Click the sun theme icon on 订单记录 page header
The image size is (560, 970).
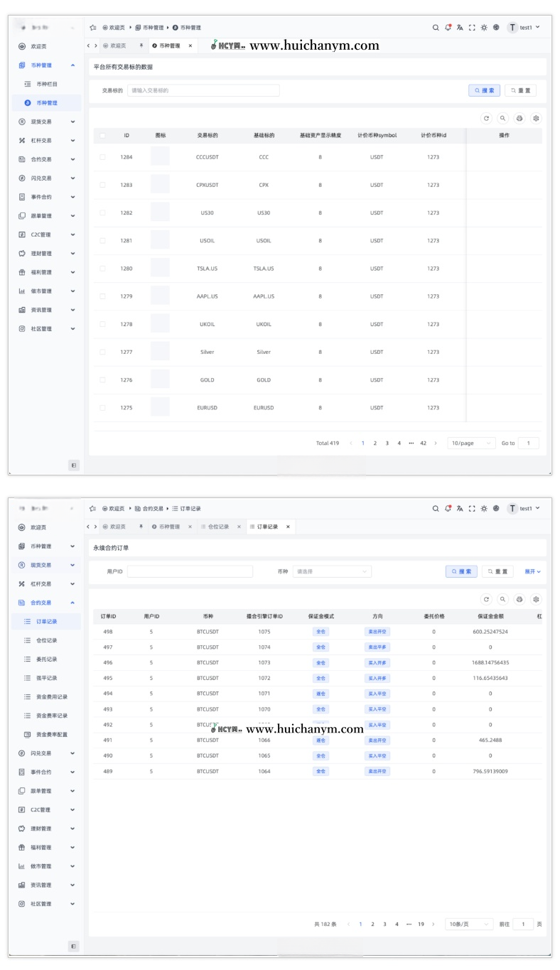click(x=484, y=509)
